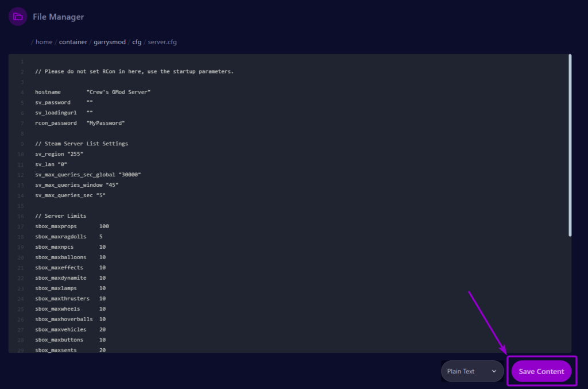Viewport: 588px width, 389px height.
Task: Open the Plain Text syntax dropdown
Action: 472,371
